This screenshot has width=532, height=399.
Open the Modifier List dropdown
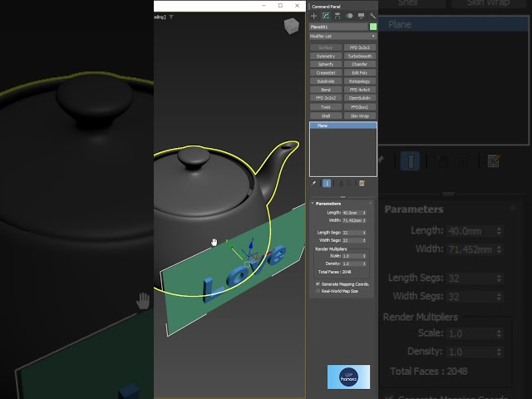[342, 37]
